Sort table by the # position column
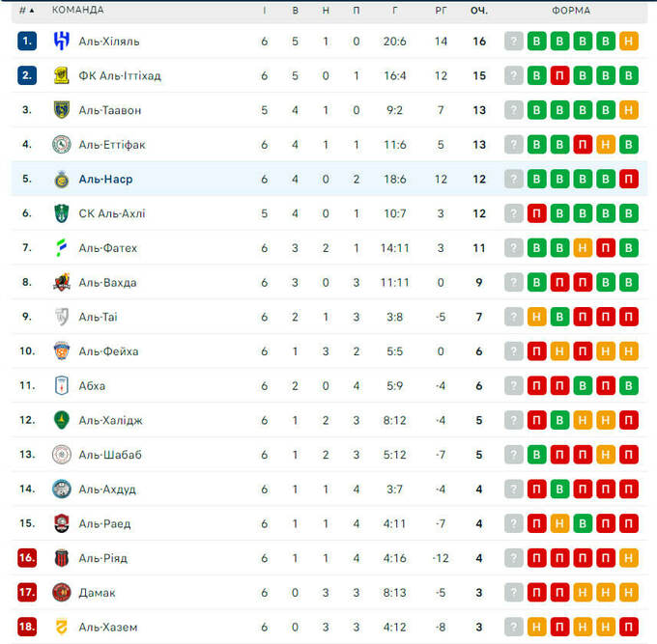 [x=26, y=11]
